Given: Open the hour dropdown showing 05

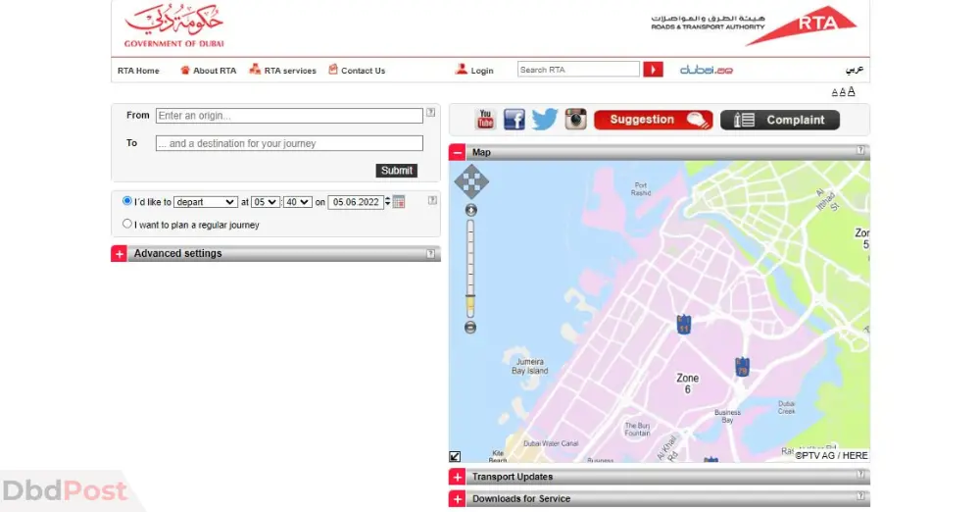Looking at the screenshot, I should [265, 202].
